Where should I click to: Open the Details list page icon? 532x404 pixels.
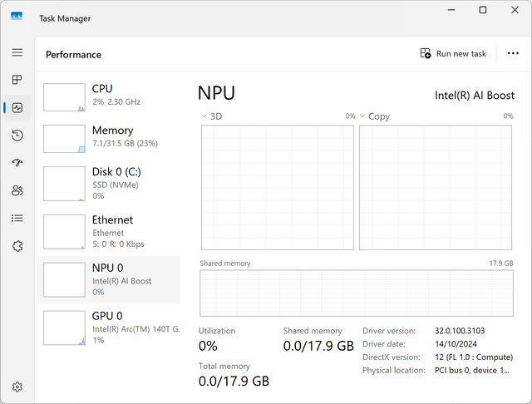pyautogui.click(x=17, y=218)
